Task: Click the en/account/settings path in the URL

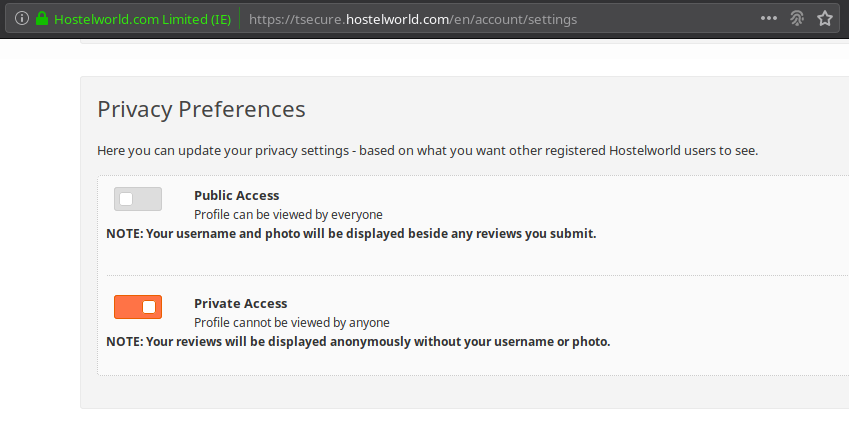Action: (514, 19)
